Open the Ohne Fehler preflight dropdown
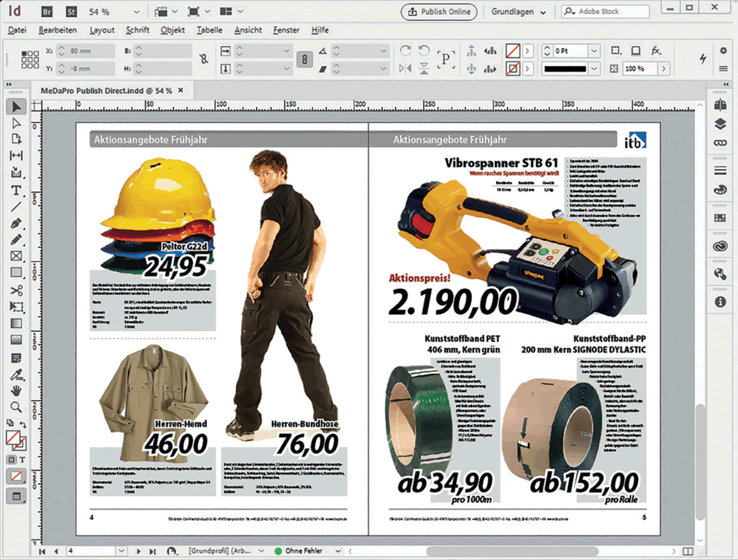738x560 pixels. pos(338,551)
